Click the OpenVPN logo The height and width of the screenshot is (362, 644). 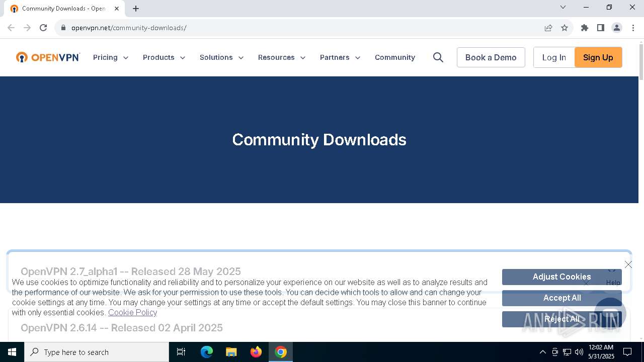[48, 57]
